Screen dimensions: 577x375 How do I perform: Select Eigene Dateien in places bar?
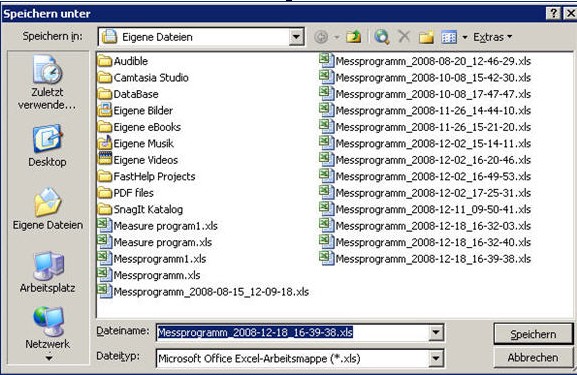(47, 209)
